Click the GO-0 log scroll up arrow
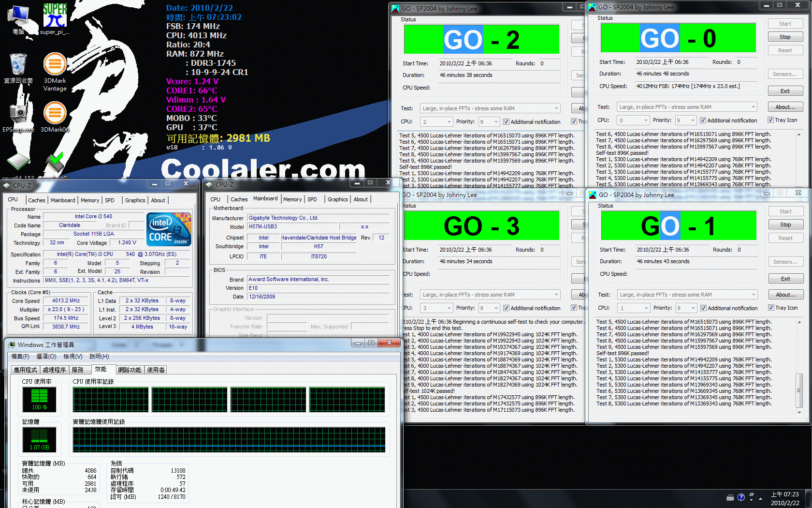This screenshot has height=508, width=812. (x=798, y=134)
